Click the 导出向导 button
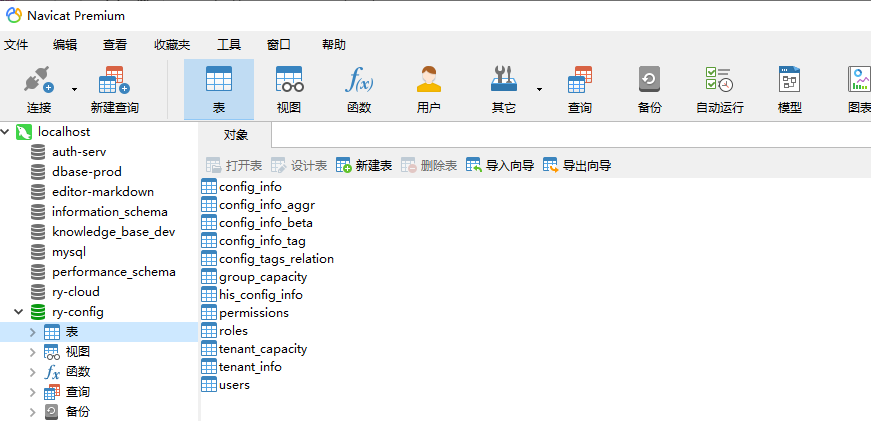The image size is (871, 421). coord(577,165)
